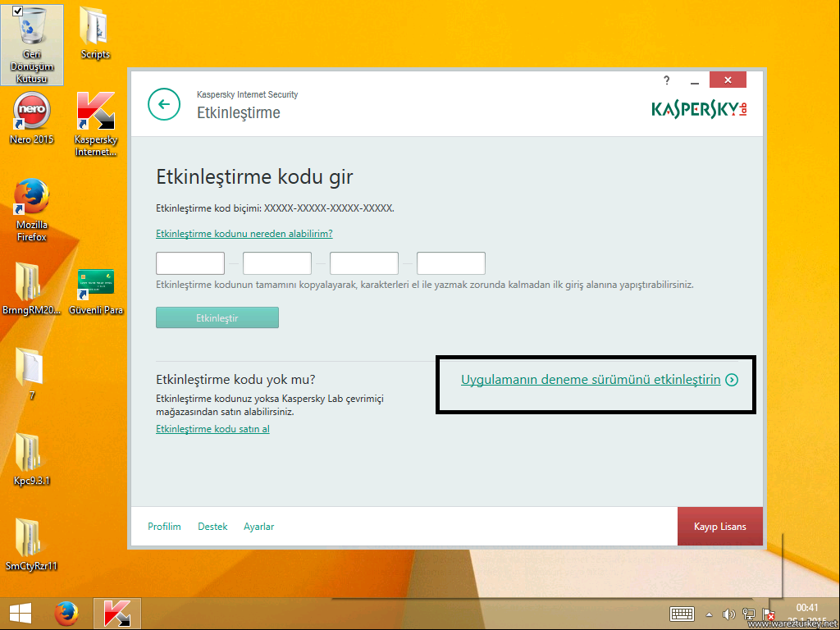Show hidden tray icons arrow
Screen dimensions: 840x630
tap(710, 614)
